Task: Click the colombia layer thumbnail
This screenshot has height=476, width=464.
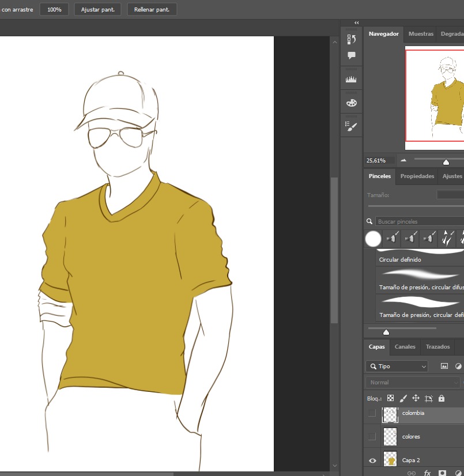Action: (x=390, y=415)
